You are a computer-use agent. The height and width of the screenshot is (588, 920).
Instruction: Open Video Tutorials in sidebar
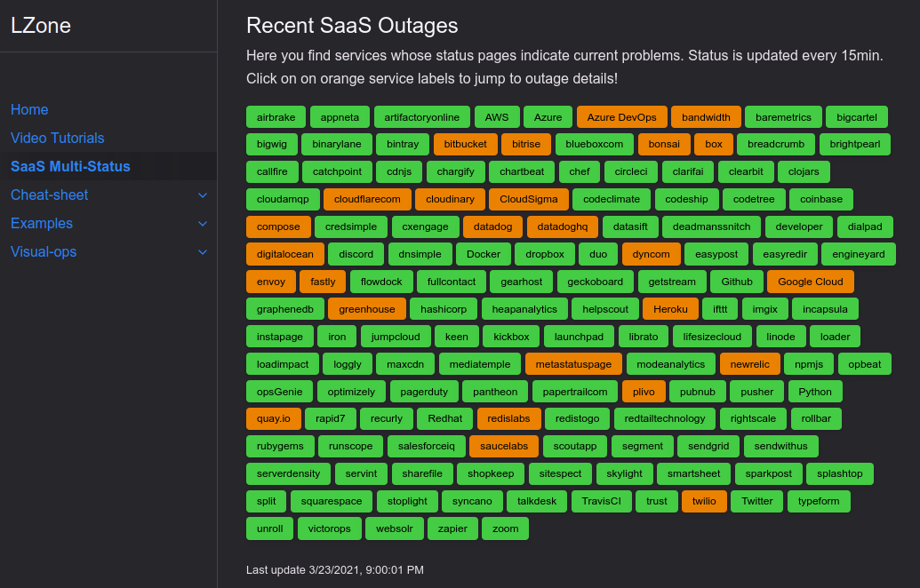pyautogui.click(x=58, y=138)
